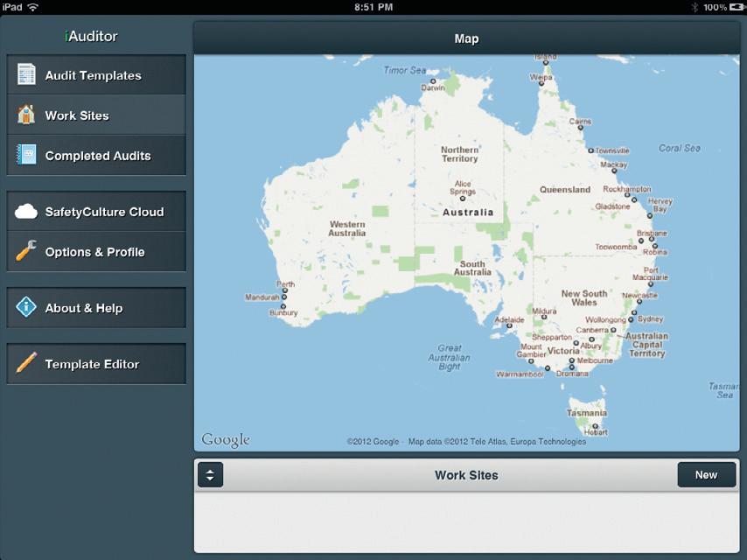Open the Audit Templates menu item
Viewport: 747px width, 560px height.
click(97, 74)
